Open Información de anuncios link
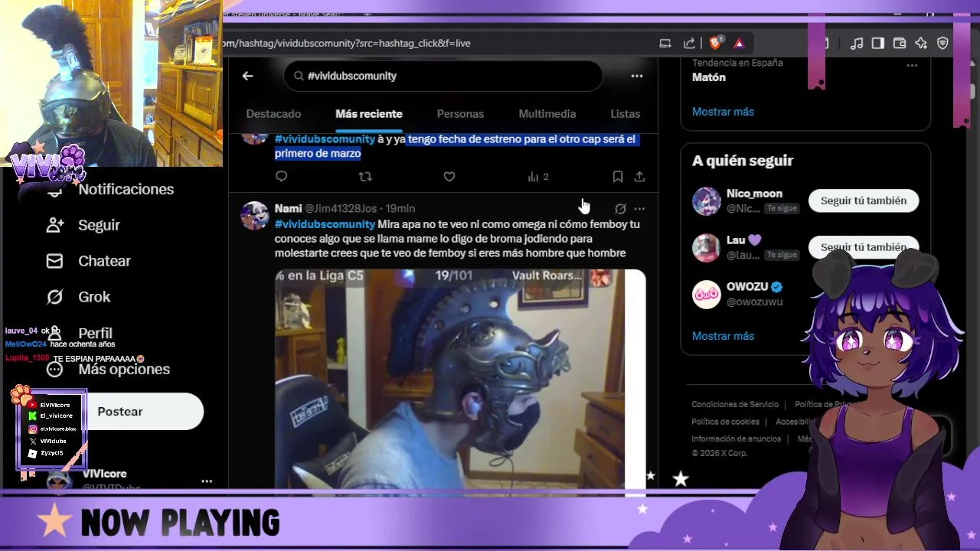 pos(736,439)
